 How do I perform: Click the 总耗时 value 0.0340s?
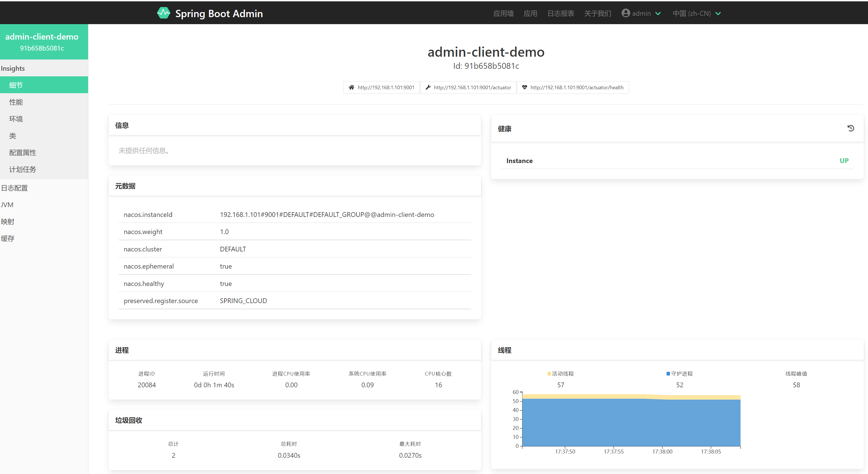289,455
